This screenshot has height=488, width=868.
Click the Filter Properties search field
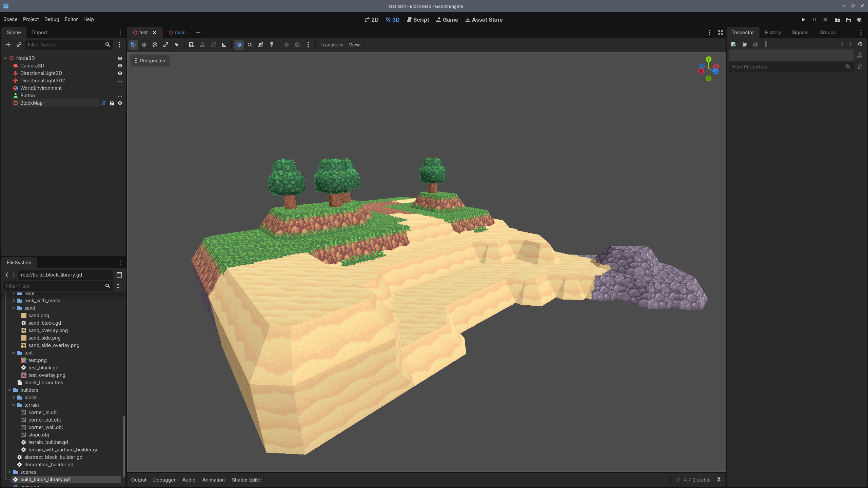coord(787,67)
